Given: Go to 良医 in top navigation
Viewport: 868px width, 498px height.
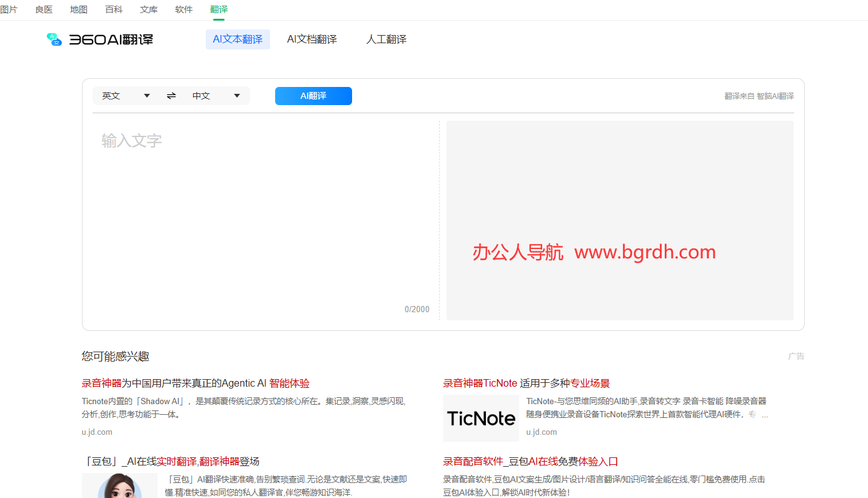Looking at the screenshot, I should 44,9.
